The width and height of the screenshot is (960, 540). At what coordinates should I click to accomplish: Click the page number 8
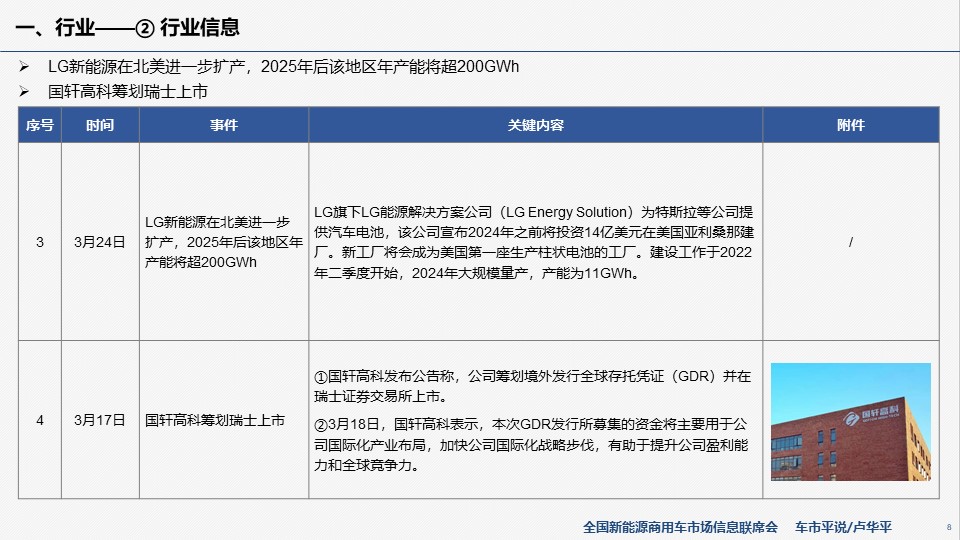pos(949,527)
